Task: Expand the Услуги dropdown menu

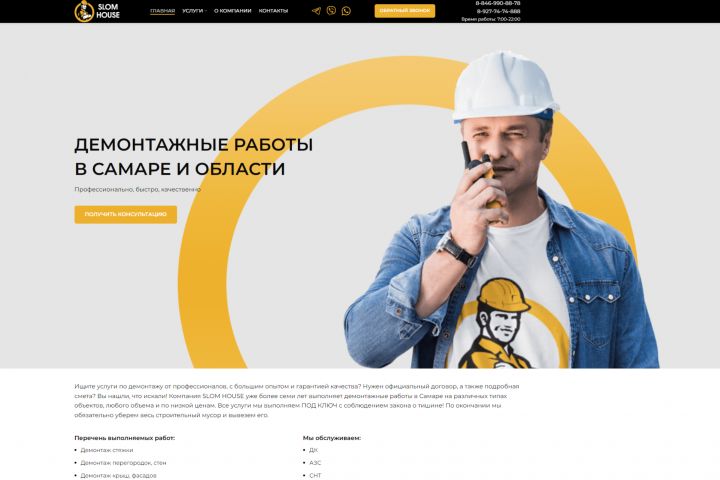Action: click(x=194, y=11)
